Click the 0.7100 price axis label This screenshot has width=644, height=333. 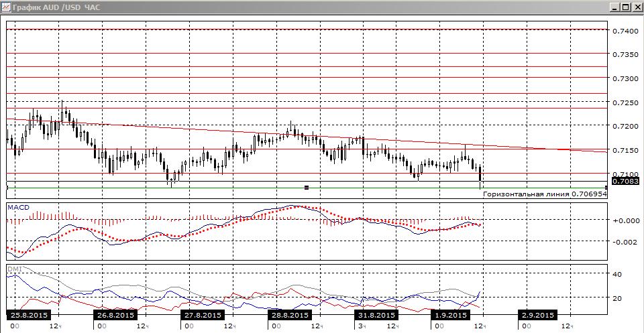625,174
